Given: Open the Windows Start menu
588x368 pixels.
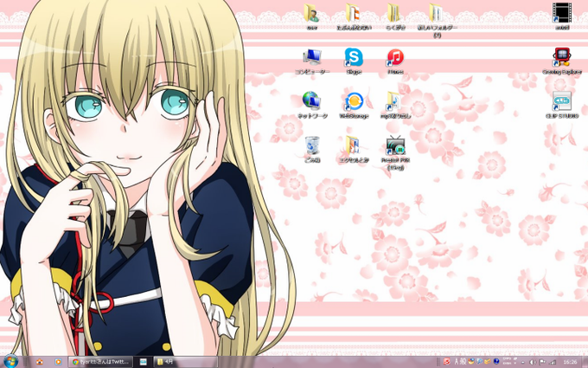Looking at the screenshot, I should click(x=10, y=362).
